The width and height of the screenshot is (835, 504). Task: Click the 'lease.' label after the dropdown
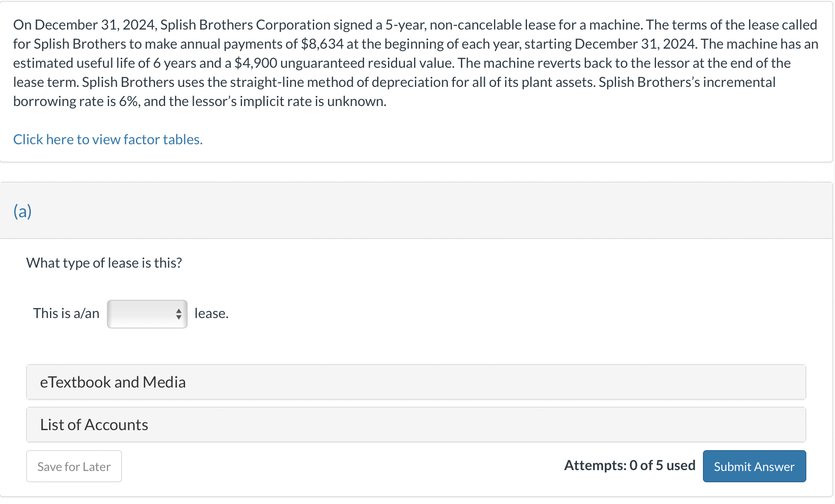[211, 313]
